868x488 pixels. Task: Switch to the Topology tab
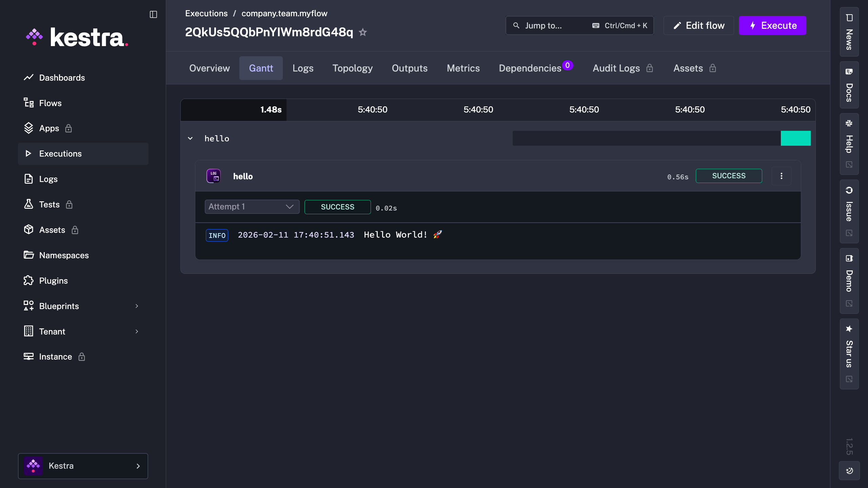coord(352,68)
